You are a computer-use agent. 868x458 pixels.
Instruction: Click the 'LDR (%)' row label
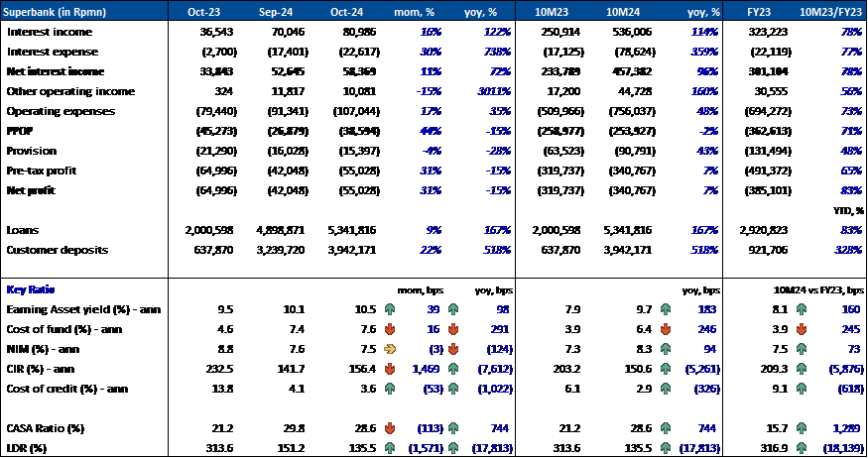[26, 448]
